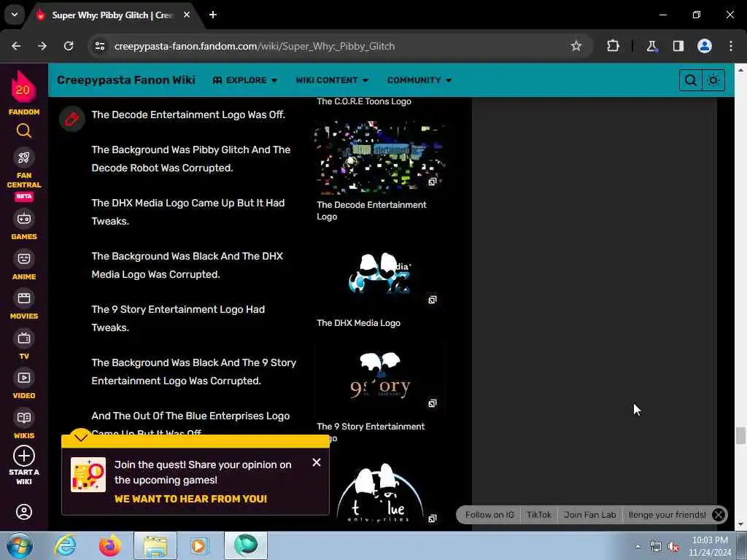Enlarge the Out Of The Blue logo image icon

coord(432,518)
